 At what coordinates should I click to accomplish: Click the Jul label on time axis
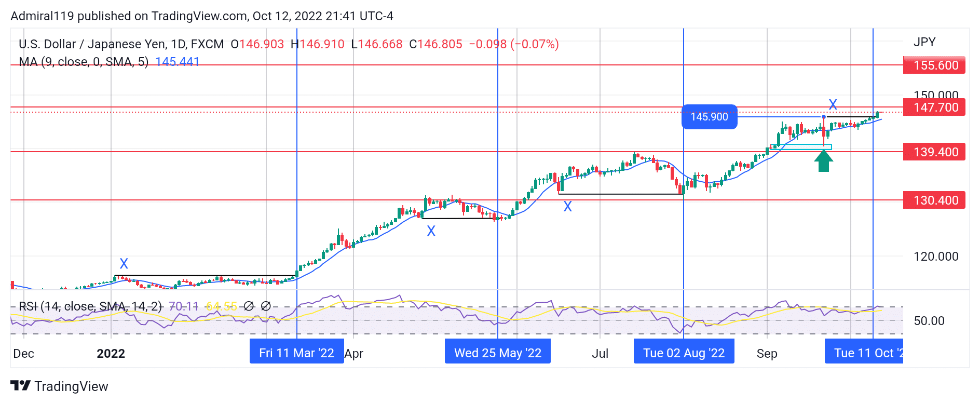click(600, 354)
